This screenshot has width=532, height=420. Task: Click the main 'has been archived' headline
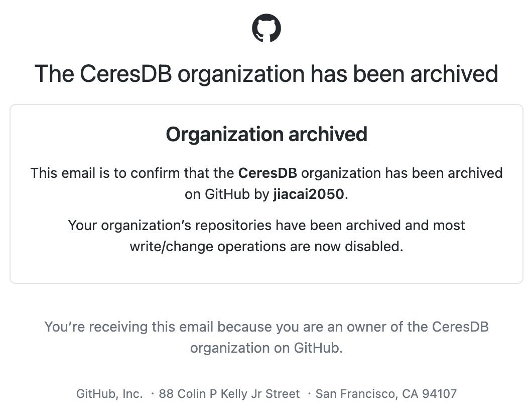click(267, 73)
